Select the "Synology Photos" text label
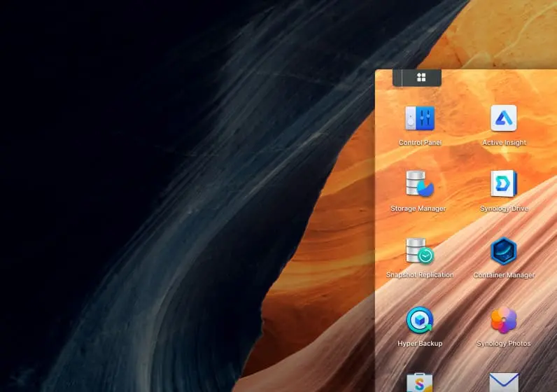 click(x=504, y=343)
